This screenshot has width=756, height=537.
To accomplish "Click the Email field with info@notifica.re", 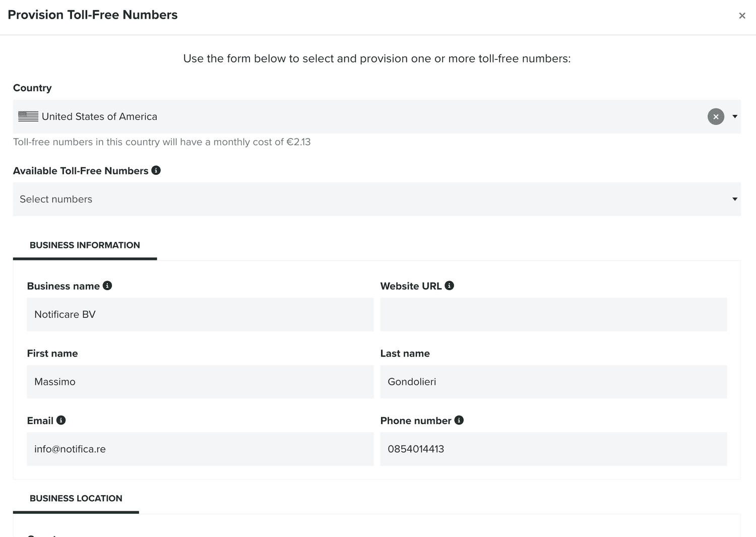I will click(x=200, y=449).
